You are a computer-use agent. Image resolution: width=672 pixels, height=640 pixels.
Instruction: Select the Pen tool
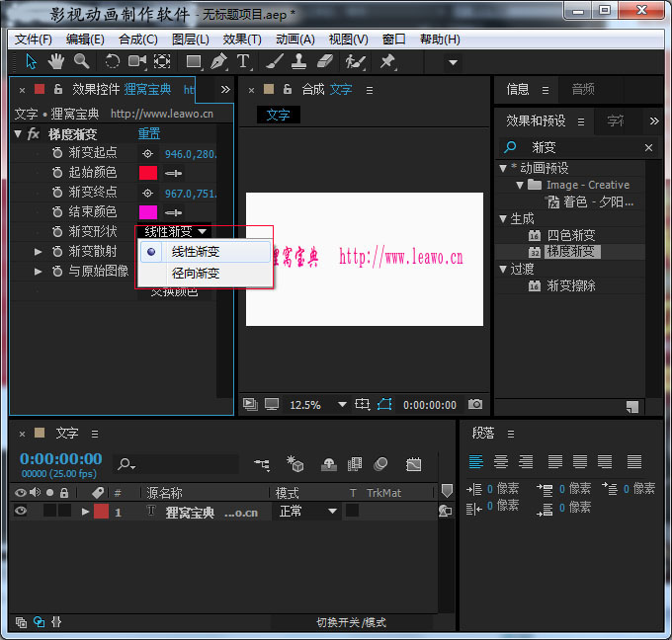pos(219,61)
